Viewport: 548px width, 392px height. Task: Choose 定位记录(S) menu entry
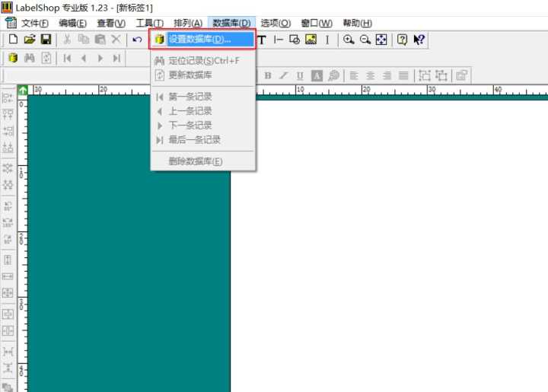point(202,61)
